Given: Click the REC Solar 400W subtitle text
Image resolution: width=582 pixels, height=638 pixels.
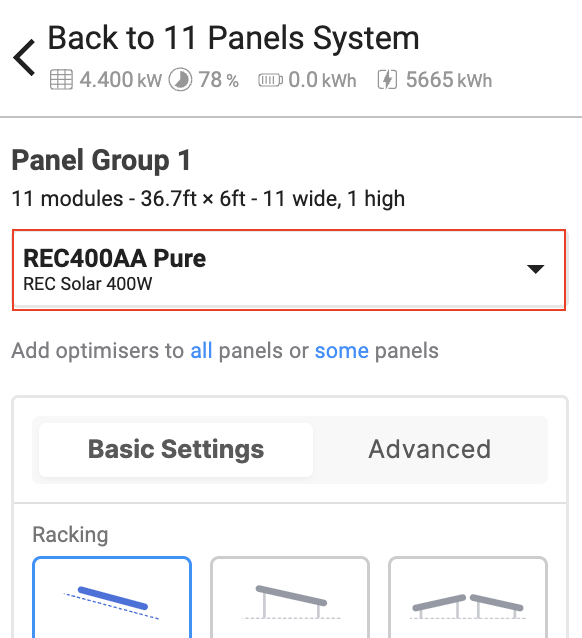Looking at the screenshot, I should [88, 284].
